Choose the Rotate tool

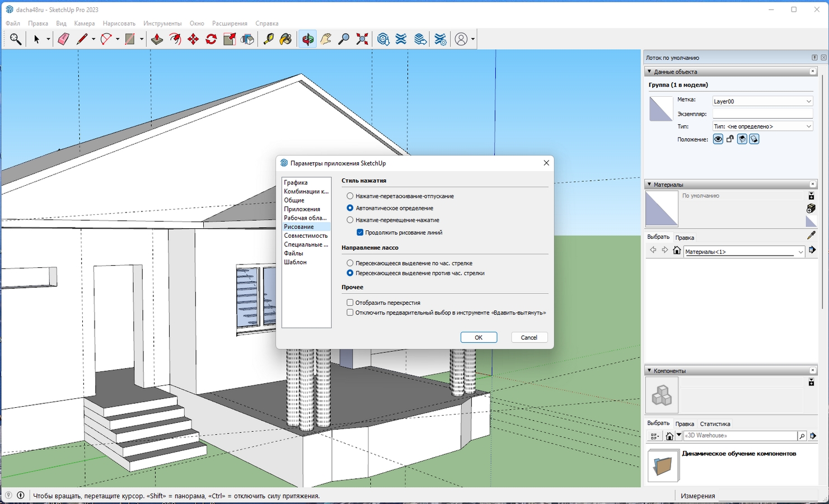pyautogui.click(x=211, y=39)
